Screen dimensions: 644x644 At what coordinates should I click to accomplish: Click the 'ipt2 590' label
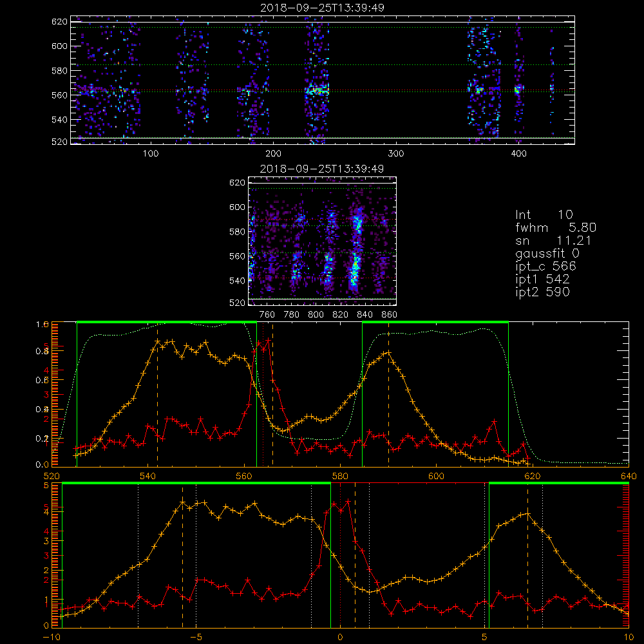pos(542,292)
